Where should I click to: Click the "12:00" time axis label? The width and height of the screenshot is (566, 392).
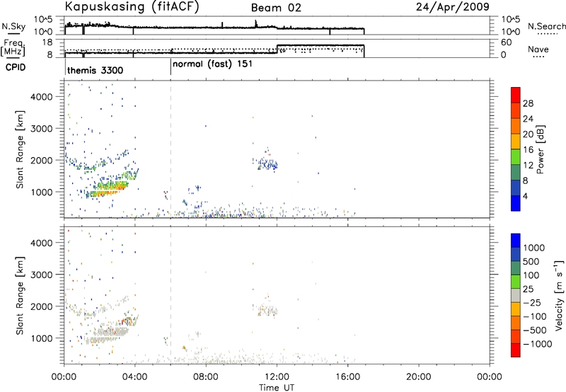pyautogui.click(x=277, y=377)
